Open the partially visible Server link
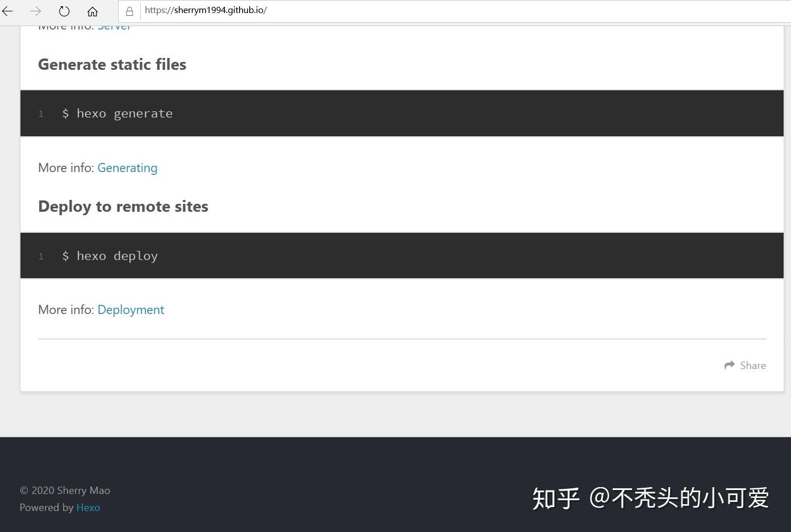Image resolution: width=791 pixels, height=532 pixels. pyautogui.click(x=114, y=26)
